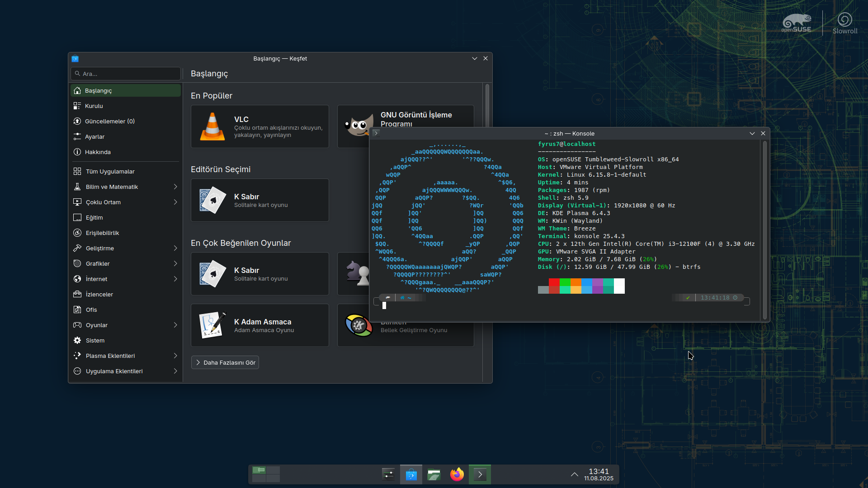Expand the Geliştirme category arrow

[x=175, y=248]
